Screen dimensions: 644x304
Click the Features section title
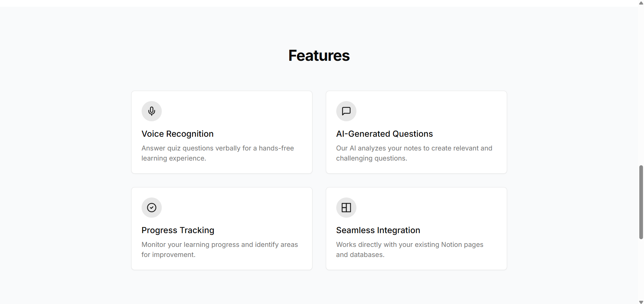coord(319,56)
